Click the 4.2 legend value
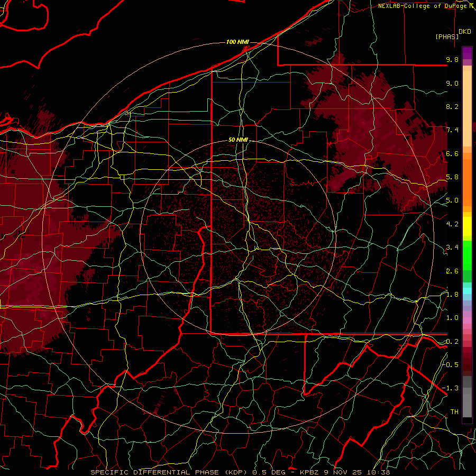This screenshot has width=476, height=476. tap(452, 224)
